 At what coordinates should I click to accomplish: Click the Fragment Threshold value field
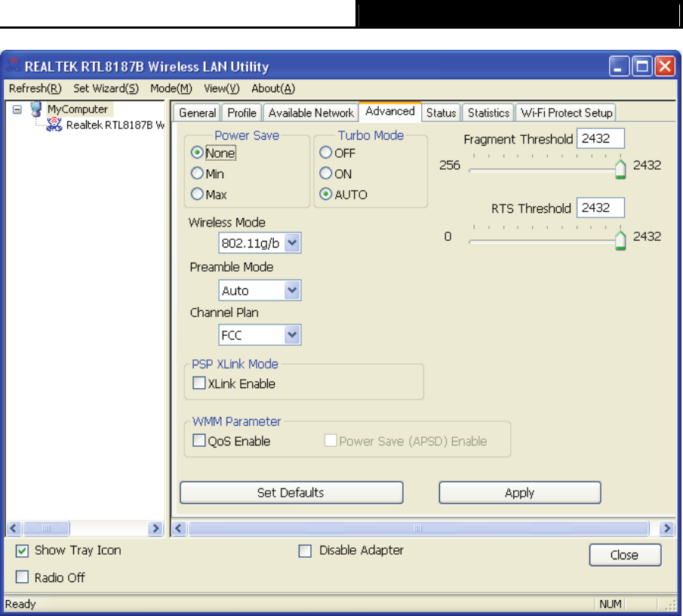coord(600,139)
